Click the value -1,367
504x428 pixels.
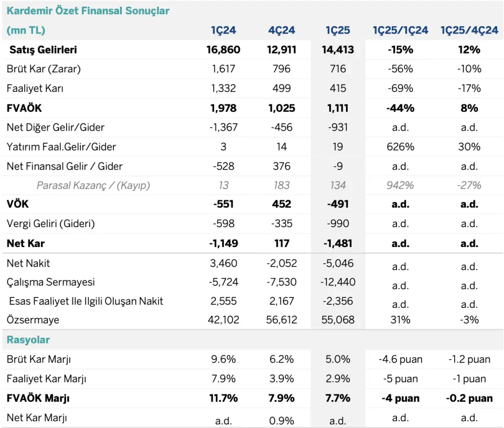[x=224, y=127]
